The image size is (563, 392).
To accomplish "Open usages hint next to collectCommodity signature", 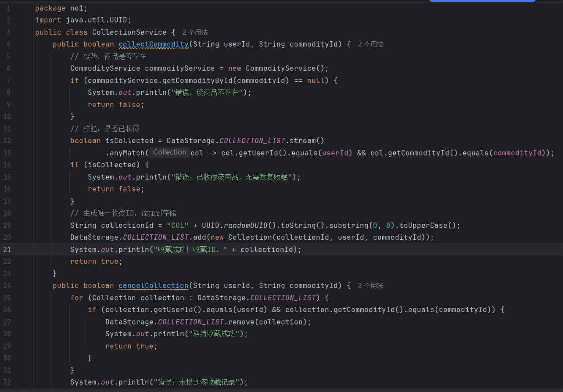I will point(370,44).
